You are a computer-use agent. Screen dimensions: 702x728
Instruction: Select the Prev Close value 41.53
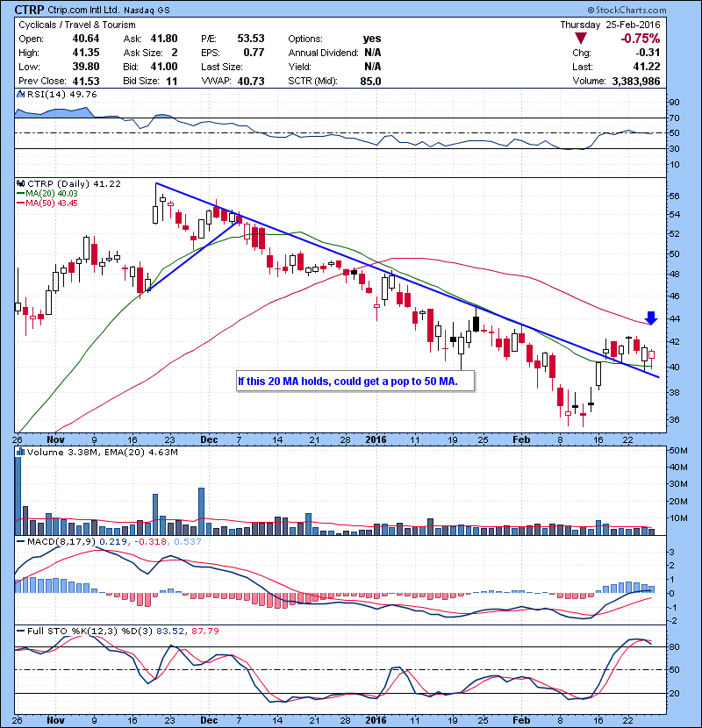[86, 81]
